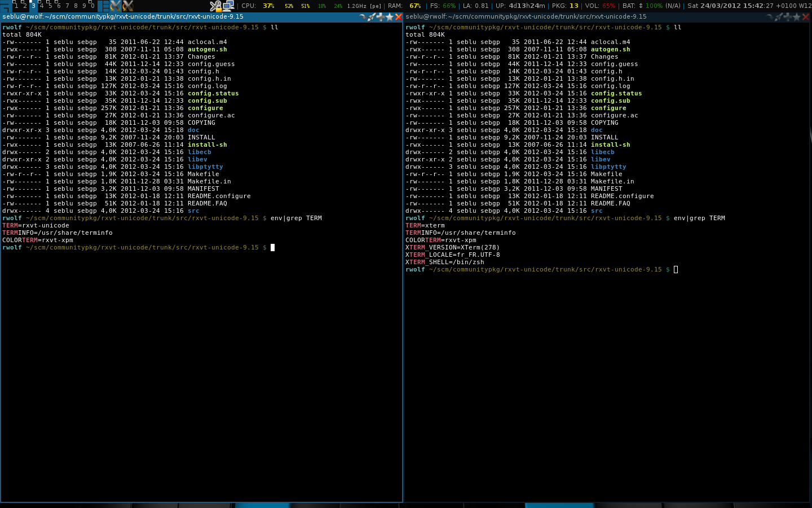
Task: Open the network computers tray icon
Action: [228, 6]
